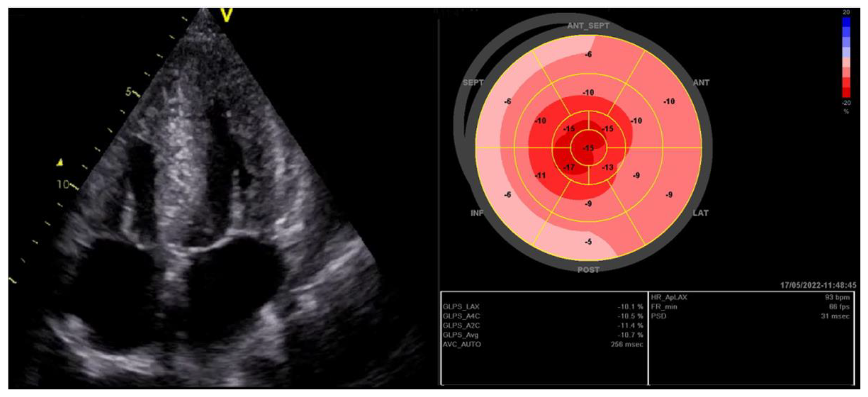Click the yellow V probe orientation marker
Viewport: 868px width, 397px height.
coord(226,15)
